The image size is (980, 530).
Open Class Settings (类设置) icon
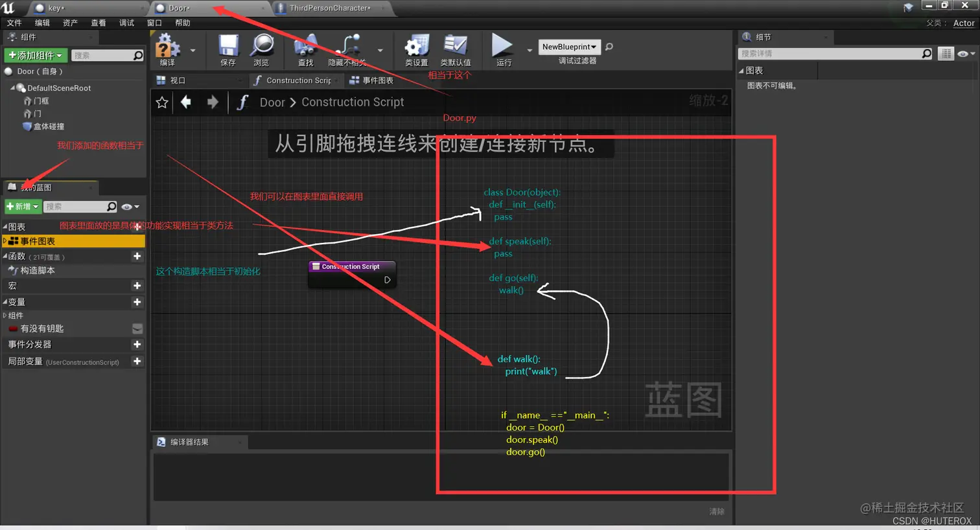click(x=416, y=46)
